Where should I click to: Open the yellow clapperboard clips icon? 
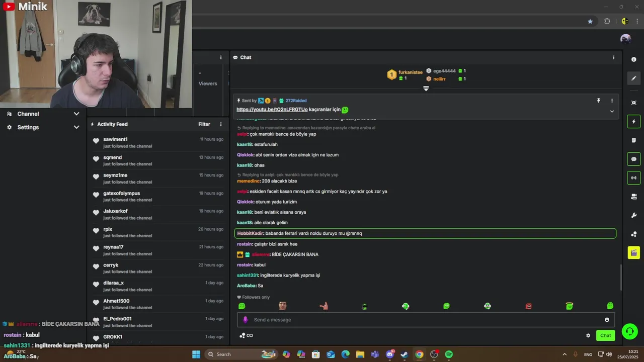633,252
